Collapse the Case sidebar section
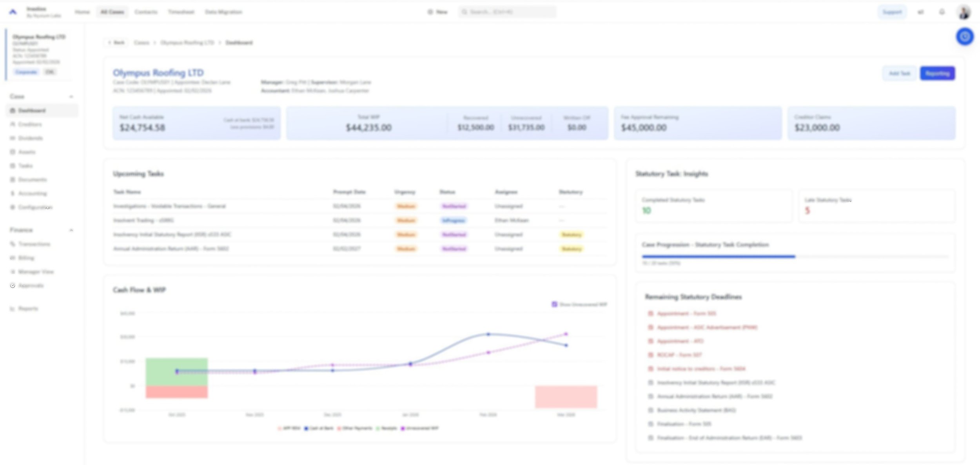The image size is (980, 465). pyautogui.click(x=71, y=97)
